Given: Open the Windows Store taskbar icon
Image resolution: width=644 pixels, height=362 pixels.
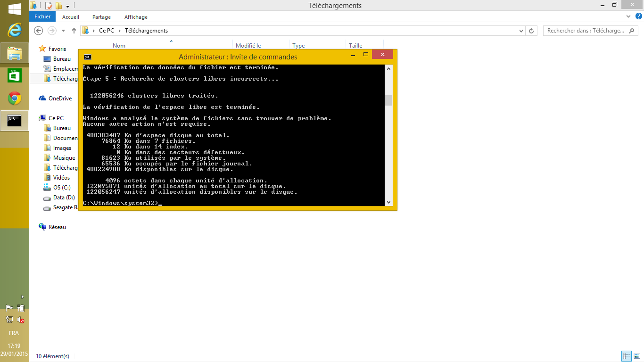Looking at the screenshot, I should coord(15,75).
